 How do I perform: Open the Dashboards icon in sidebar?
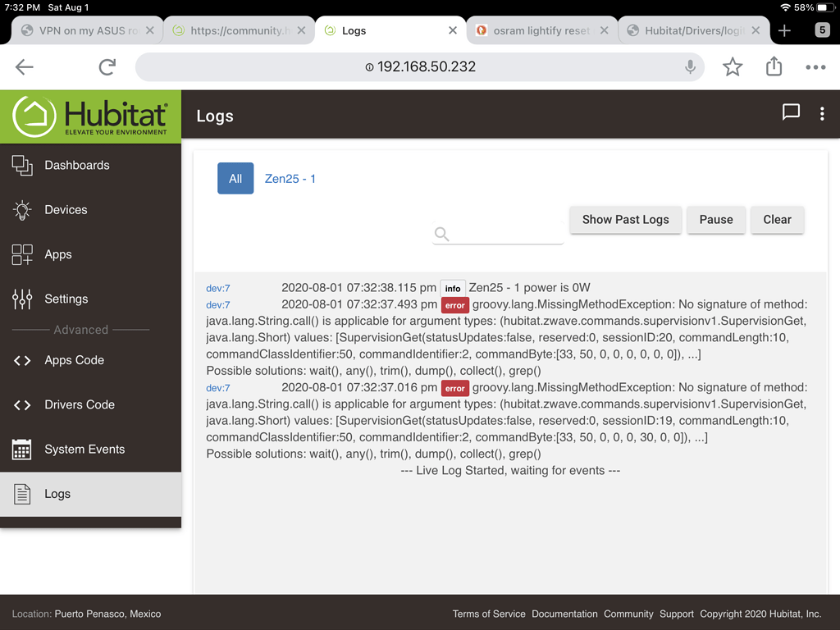click(x=22, y=165)
